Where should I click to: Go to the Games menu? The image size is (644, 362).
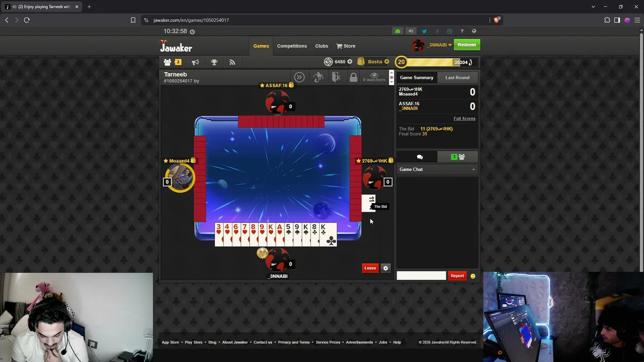click(261, 46)
